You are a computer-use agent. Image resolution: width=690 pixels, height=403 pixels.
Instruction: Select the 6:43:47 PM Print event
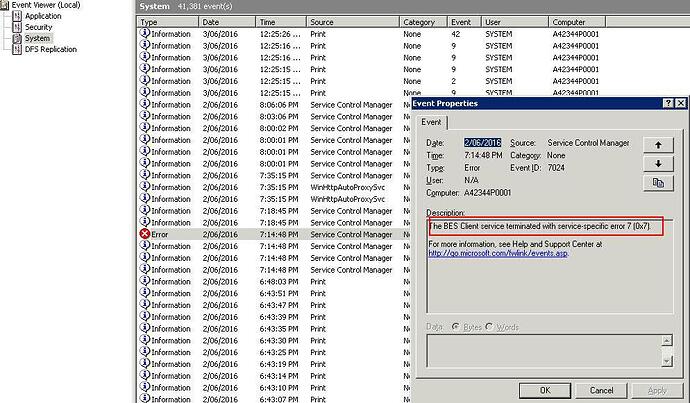point(274,305)
